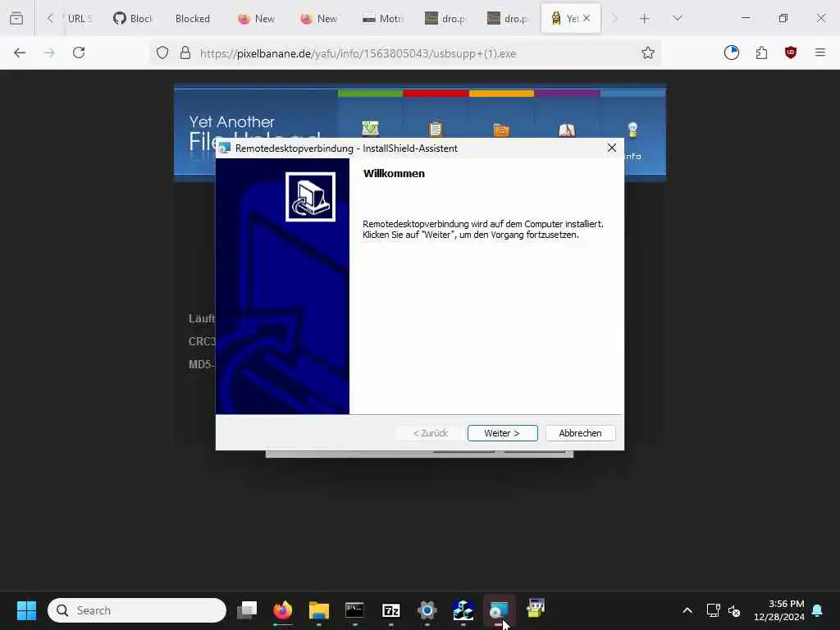Switch to the Motr tab

pyautogui.click(x=382, y=19)
